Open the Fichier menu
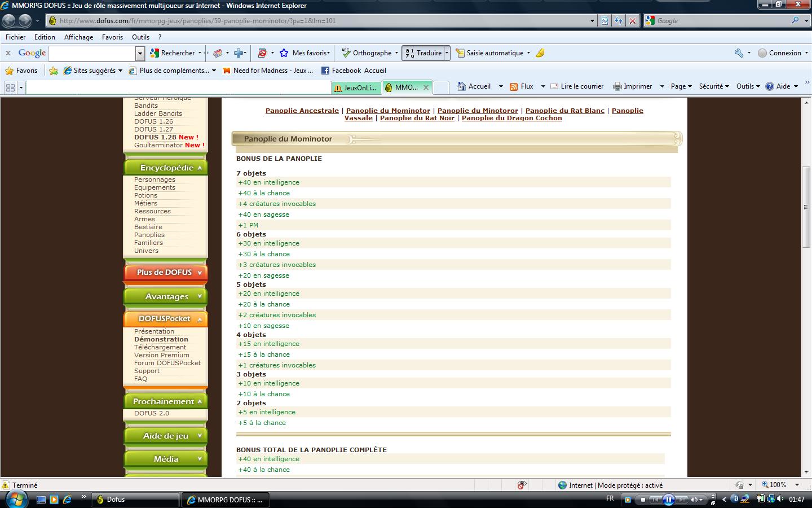 pyautogui.click(x=16, y=37)
